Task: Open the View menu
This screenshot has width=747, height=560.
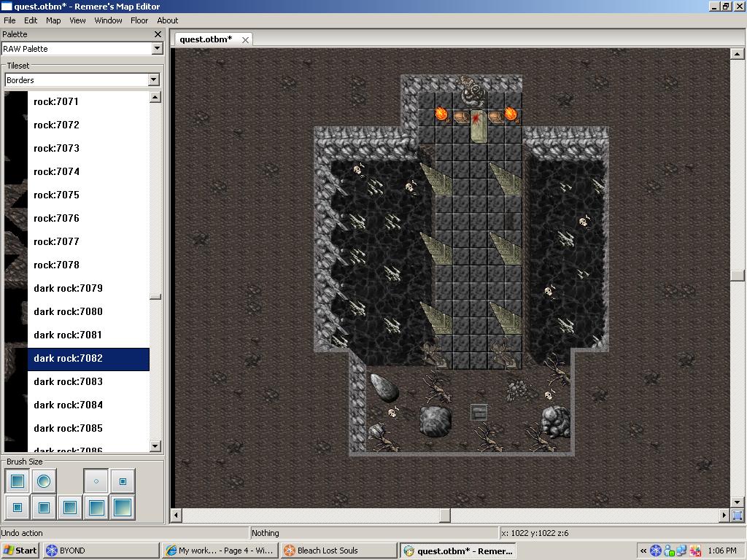Action: 77,20
